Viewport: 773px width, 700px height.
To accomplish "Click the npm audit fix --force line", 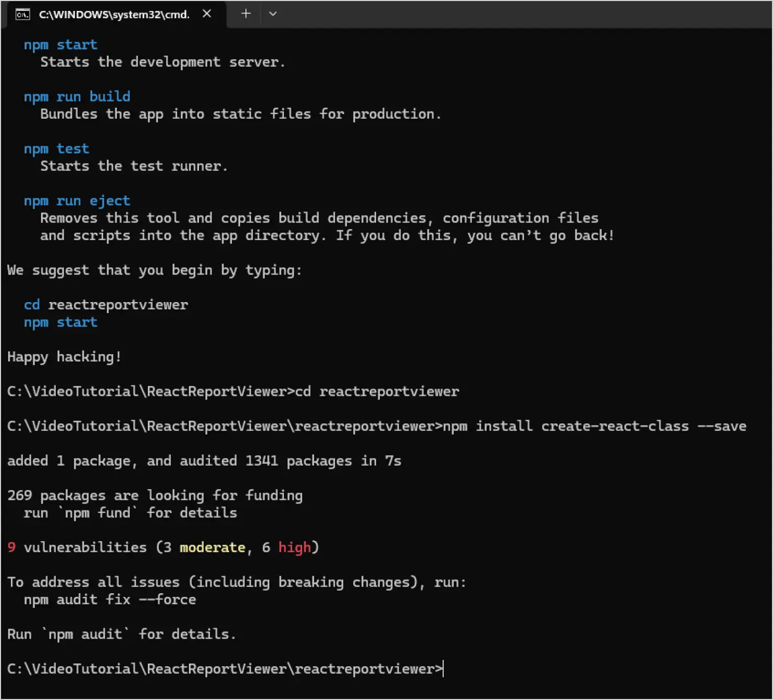I will (x=109, y=599).
